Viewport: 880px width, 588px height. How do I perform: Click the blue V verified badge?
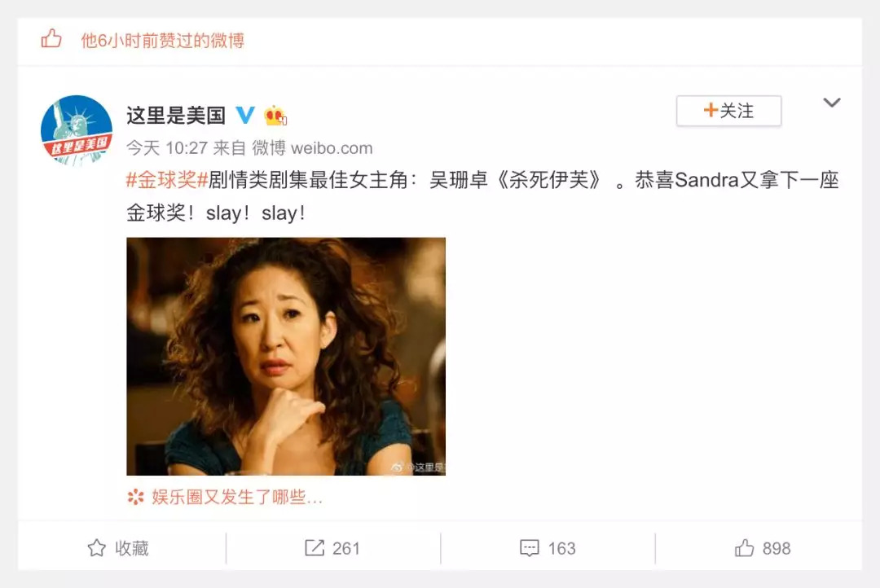tap(244, 115)
